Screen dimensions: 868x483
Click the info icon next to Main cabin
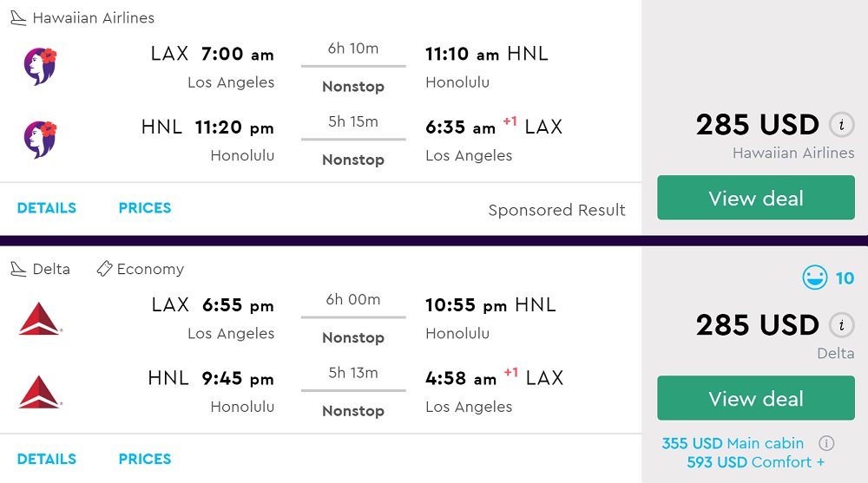click(x=826, y=443)
